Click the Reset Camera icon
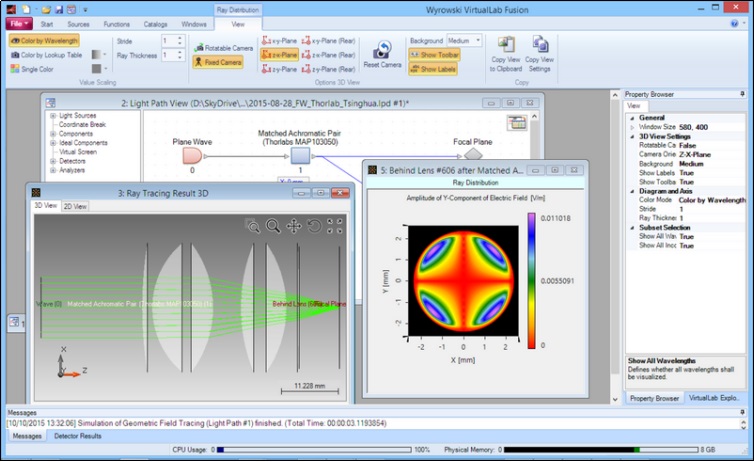This screenshot has height=462, width=755. 382,51
